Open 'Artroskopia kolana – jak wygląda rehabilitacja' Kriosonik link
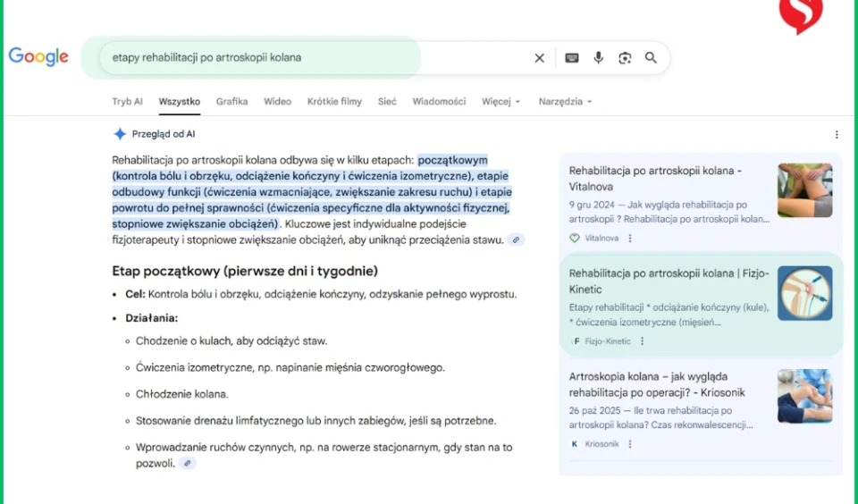This screenshot has height=504, width=858. (657, 384)
